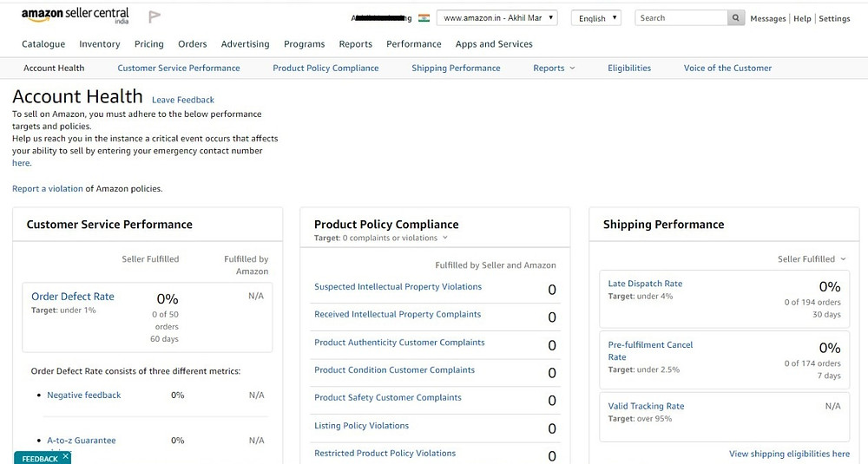The image size is (868, 464).
Task: Click the '0 of 194 orders' text
Action: (x=812, y=303)
